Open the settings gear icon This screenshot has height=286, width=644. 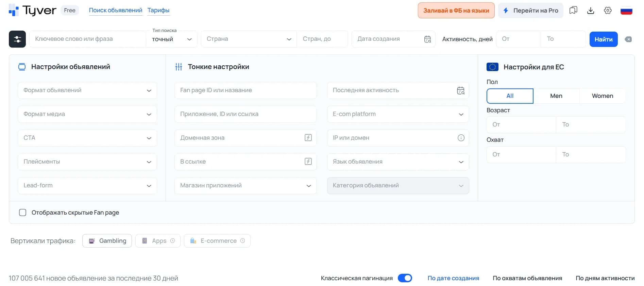click(x=608, y=10)
